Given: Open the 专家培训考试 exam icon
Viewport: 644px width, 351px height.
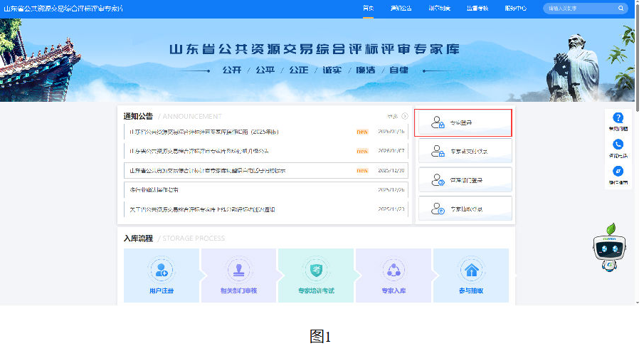Looking at the screenshot, I should [x=316, y=270].
